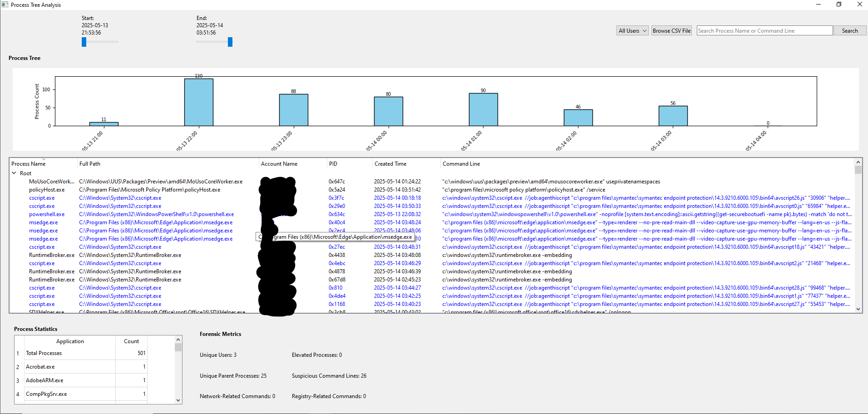Sort by the Created Time column header
Image resolution: width=868 pixels, height=414 pixels.
pos(390,164)
